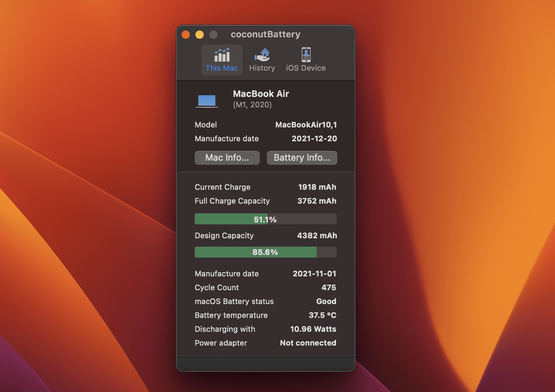Click the 4382 mAh design capacity value
This screenshot has height=392, width=555.
pos(317,236)
